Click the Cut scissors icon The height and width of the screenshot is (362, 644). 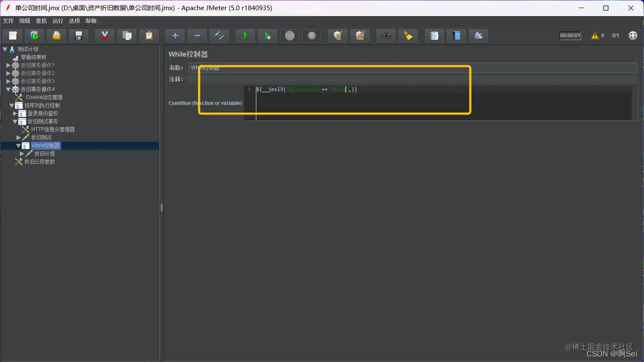[105, 36]
